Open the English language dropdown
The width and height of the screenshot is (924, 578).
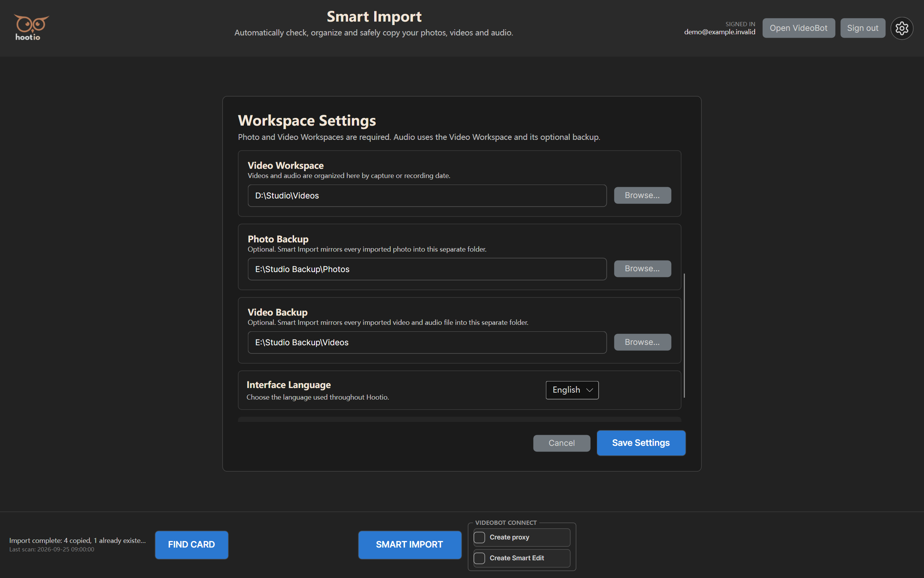572,390
